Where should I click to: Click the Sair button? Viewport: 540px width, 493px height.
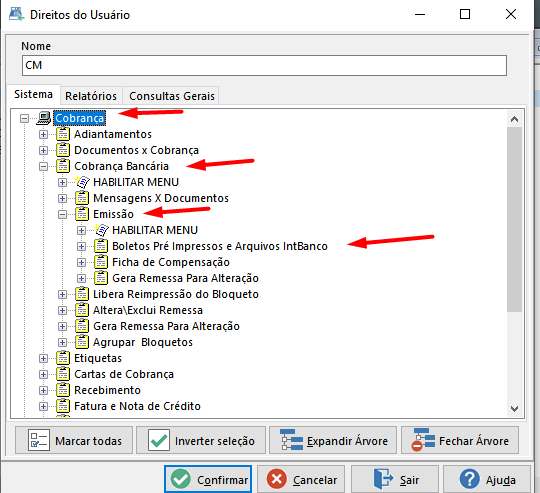pos(395,479)
